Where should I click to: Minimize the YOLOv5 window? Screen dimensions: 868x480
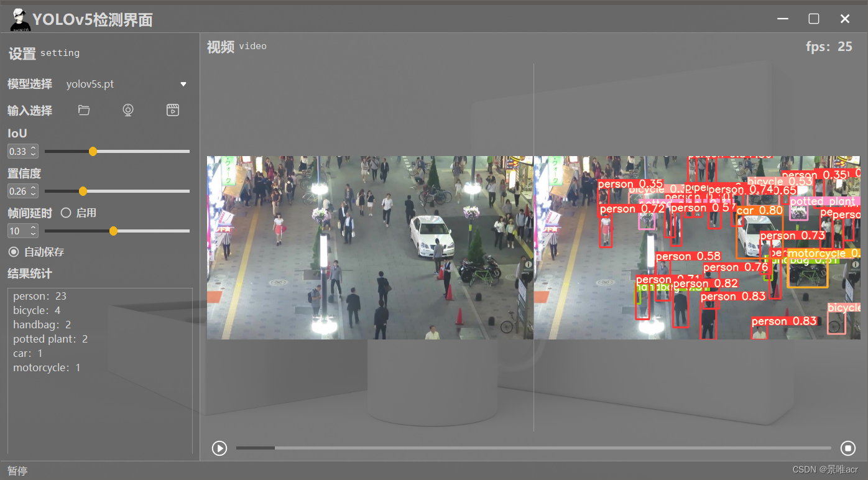(x=783, y=19)
